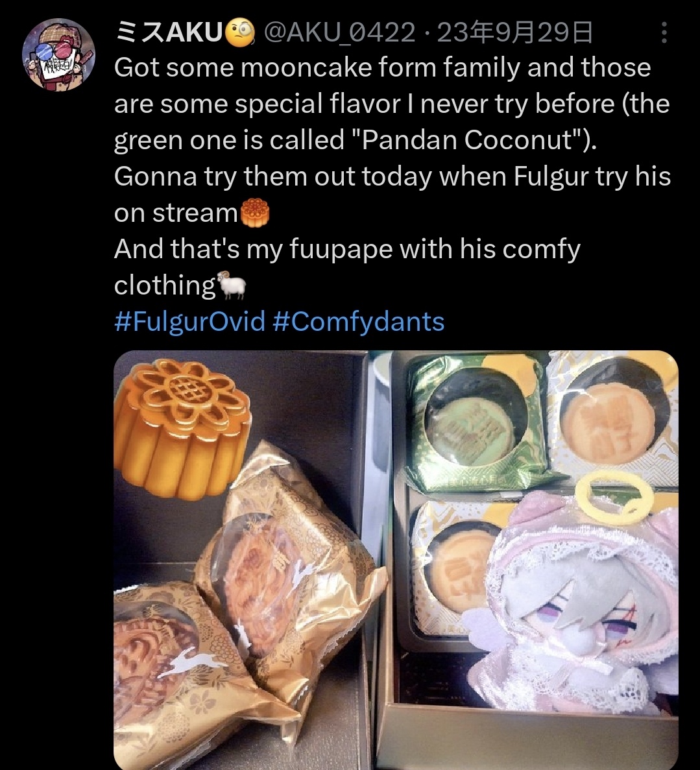Click the #FulgurOvid hashtag

click(x=189, y=322)
